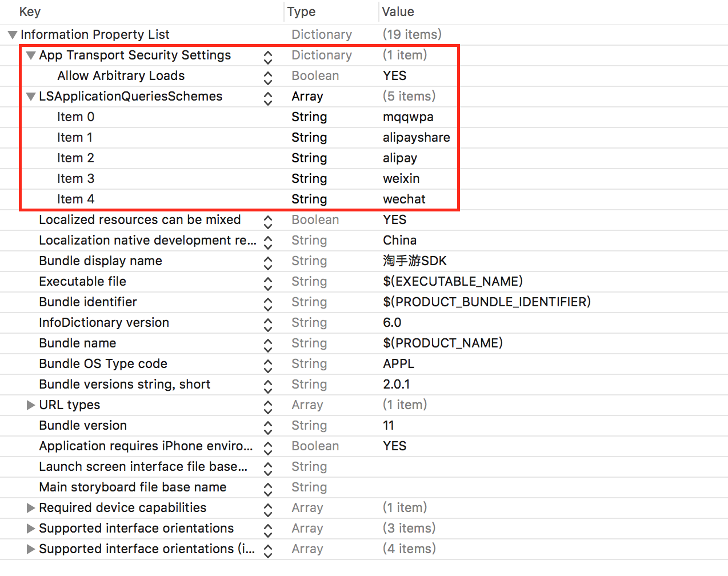Select the Item 3 key
Viewport: 728px width, 576px height.
(75, 179)
